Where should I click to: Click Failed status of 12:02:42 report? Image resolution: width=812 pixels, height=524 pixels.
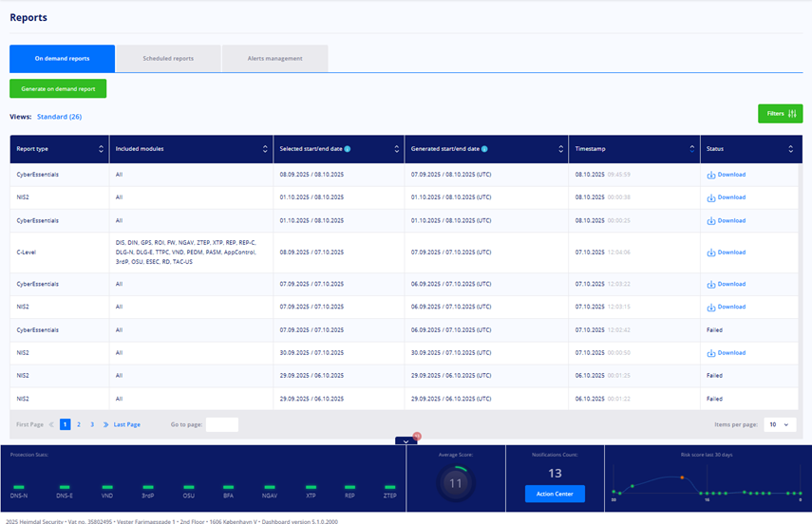point(714,330)
